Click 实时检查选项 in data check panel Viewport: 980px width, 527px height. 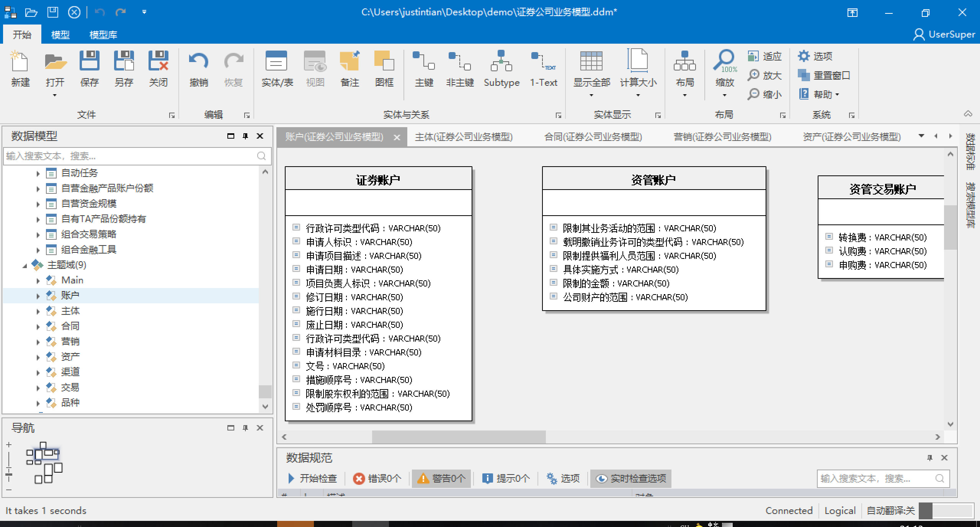click(x=630, y=478)
